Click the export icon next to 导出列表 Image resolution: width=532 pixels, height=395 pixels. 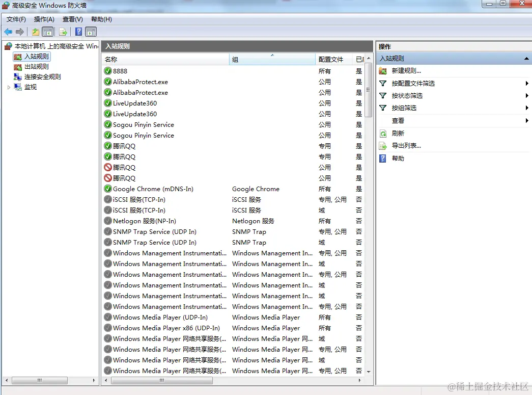pyautogui.click(x=383, y=146)
